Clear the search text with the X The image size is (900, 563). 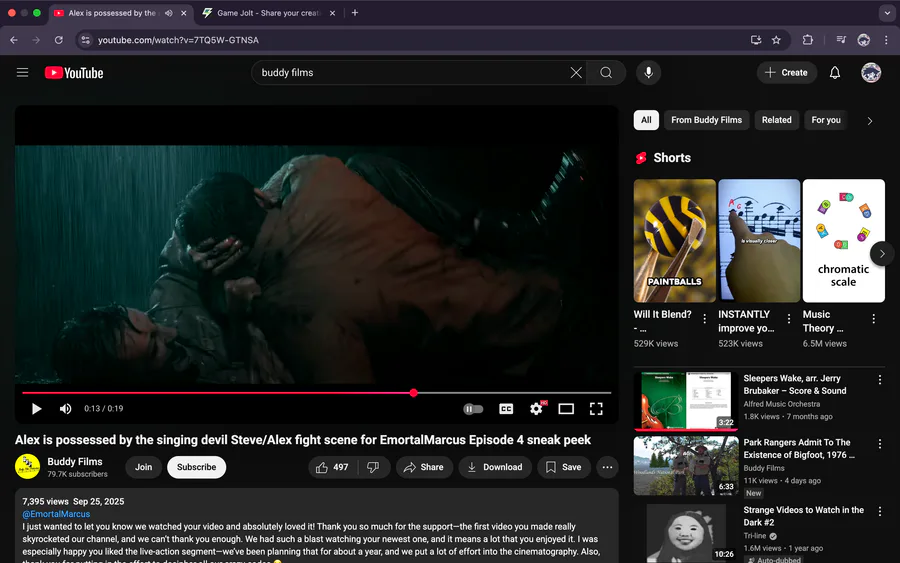click(x=576, y=72)
